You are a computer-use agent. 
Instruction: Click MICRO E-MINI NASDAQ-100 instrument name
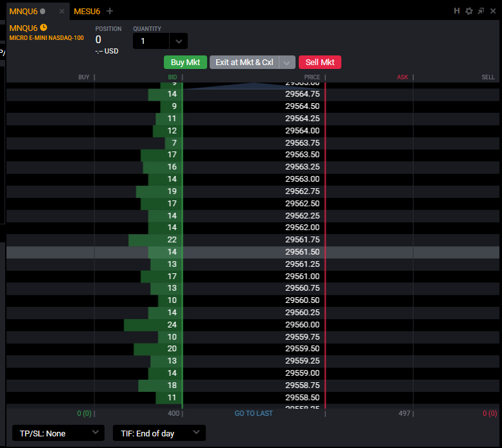click(x=46, y=38)
